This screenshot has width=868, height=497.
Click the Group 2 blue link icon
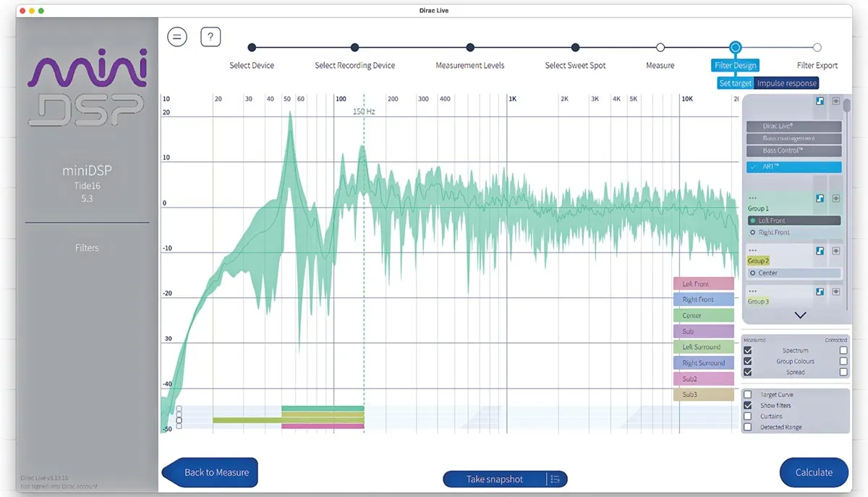pos(820,250)
